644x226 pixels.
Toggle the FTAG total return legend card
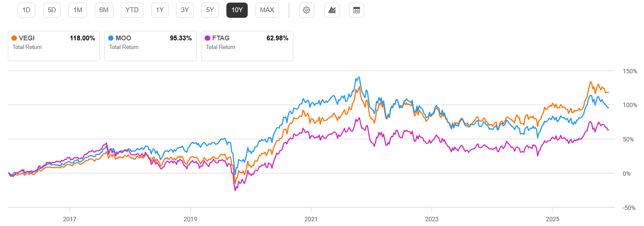(247, 46)
